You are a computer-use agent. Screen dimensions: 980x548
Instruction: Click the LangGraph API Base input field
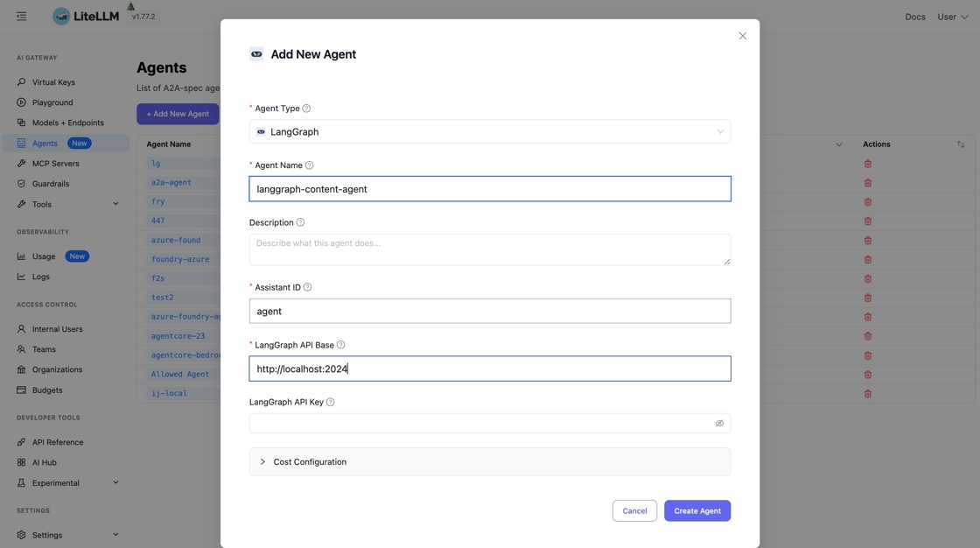coord(490,369)
